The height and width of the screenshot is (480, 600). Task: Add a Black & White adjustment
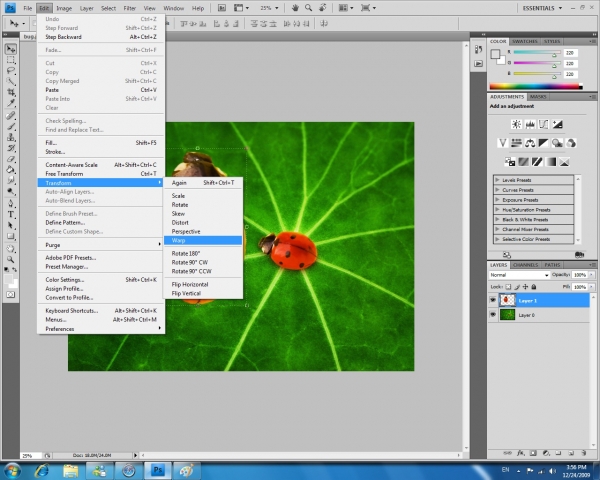[543, 143]
